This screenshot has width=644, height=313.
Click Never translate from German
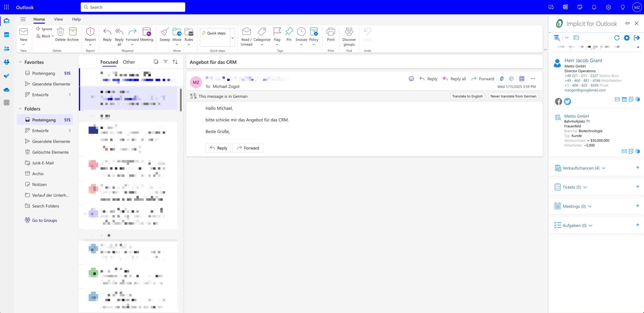[x=513, y=96]
